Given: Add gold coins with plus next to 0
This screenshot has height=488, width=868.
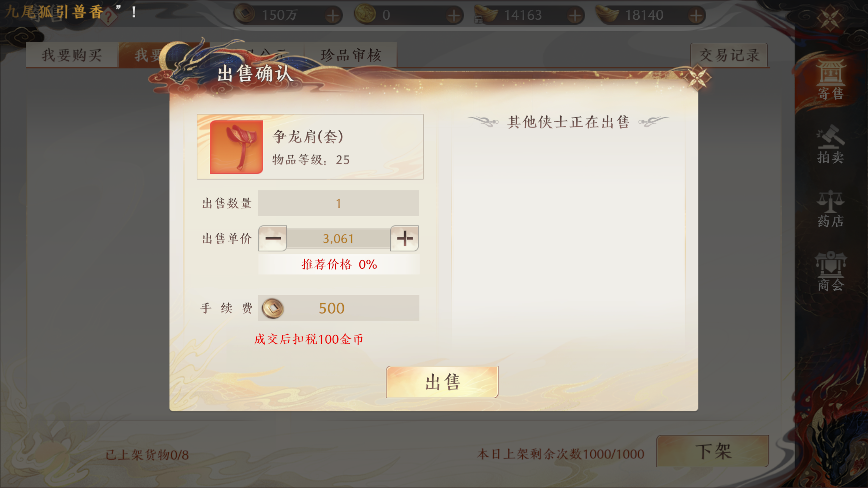Looking at the screenshot, I should (454, 16).
